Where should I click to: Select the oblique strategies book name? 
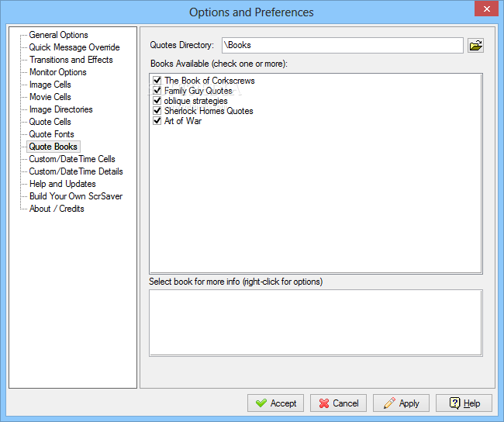[x=195, y=101]
